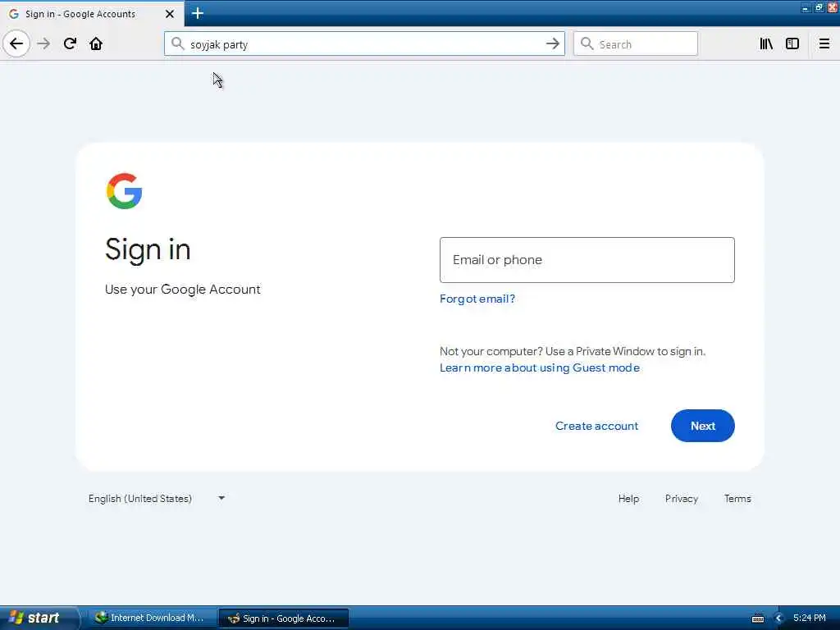840x630 pixels.
Task: Open the browser home page
Action: [96, 43]
